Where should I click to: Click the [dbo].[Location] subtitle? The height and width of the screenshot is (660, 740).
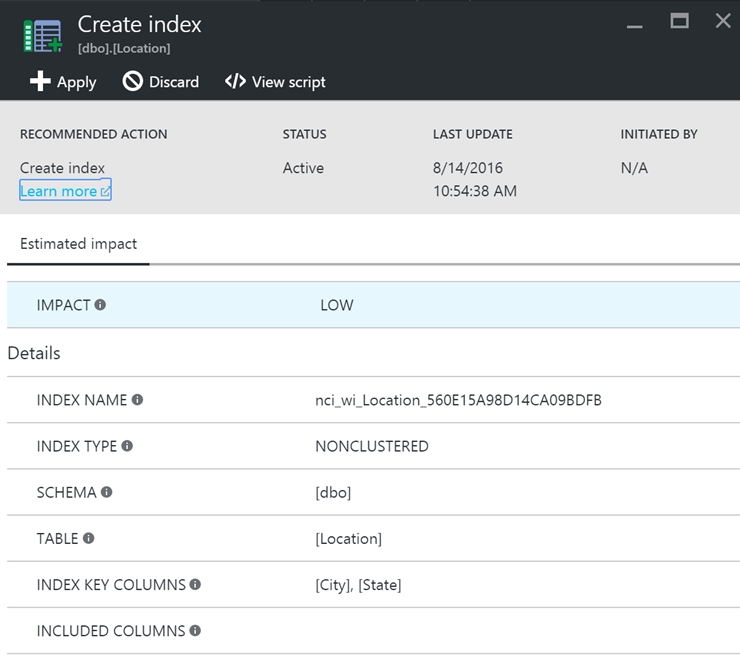click(124, 48)
